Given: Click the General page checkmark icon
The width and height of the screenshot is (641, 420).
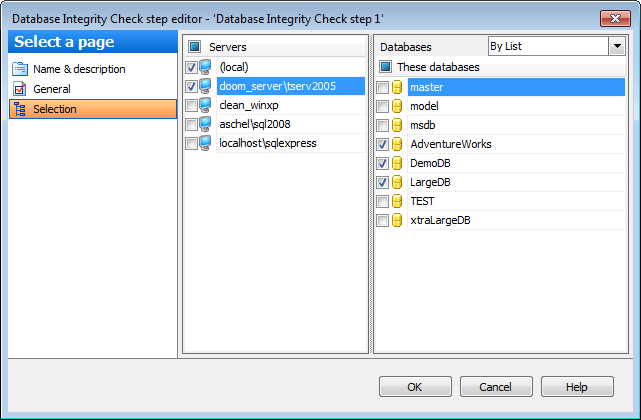Looking at the screenshot, I should coord(20,89).
